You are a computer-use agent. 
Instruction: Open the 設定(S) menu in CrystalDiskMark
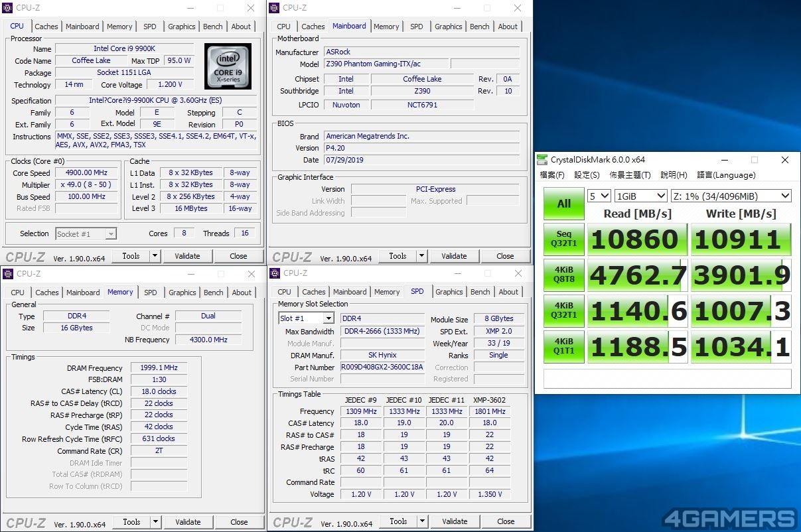click(587, 175)
